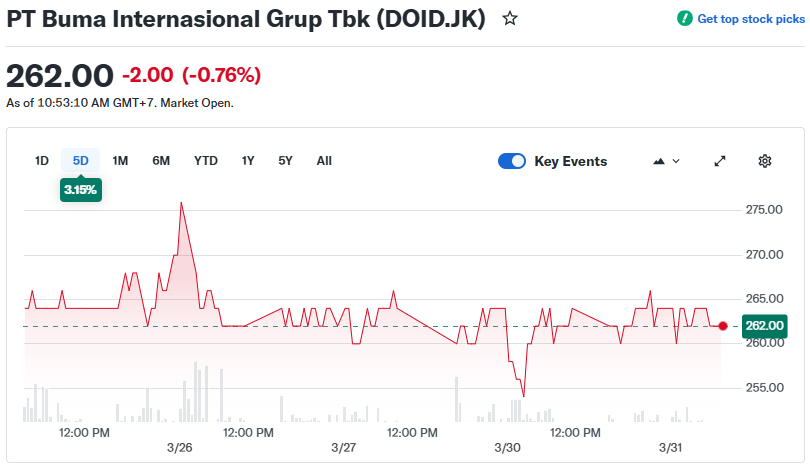Add stock to watchlist with star icon
Viewport: 810px width, 467px height.
[510, 19]
